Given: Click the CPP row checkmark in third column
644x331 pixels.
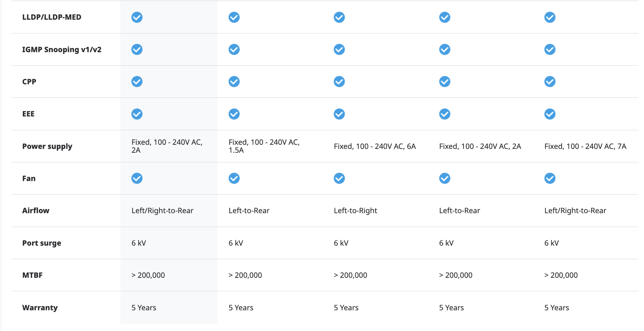Looking at the screenshot, I should click(x=339, y=82).
